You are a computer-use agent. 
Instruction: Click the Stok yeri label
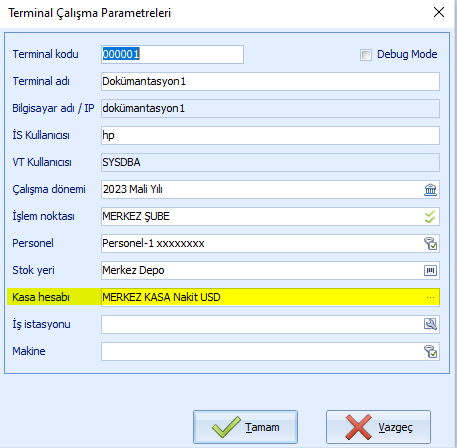(x=33, y=270)
